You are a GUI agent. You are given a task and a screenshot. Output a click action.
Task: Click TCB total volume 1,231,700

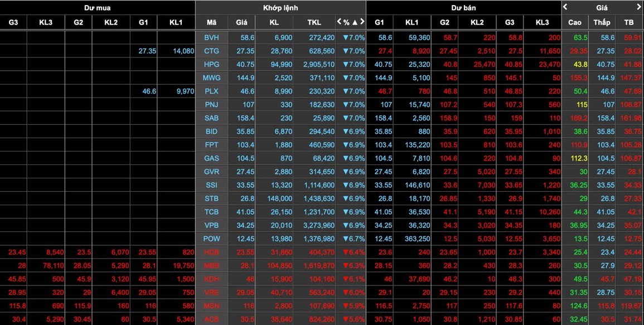[x=319, y=212]
